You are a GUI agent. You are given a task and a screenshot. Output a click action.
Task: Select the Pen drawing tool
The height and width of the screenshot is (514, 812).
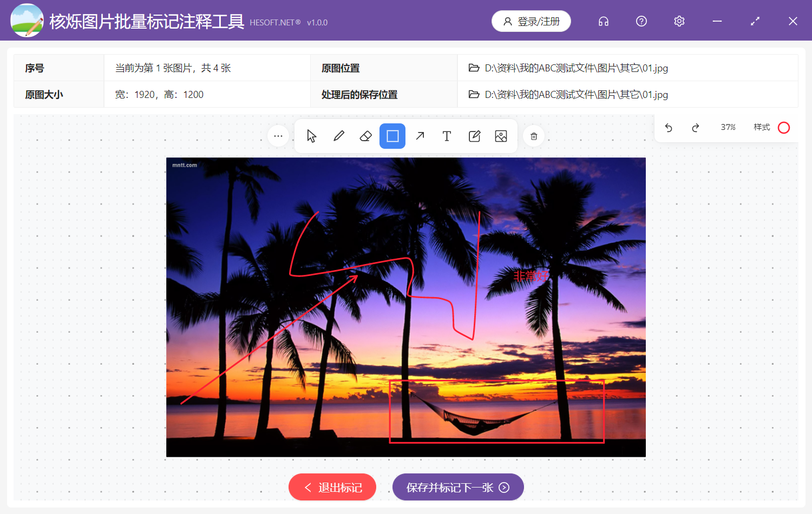coord(338,136)
